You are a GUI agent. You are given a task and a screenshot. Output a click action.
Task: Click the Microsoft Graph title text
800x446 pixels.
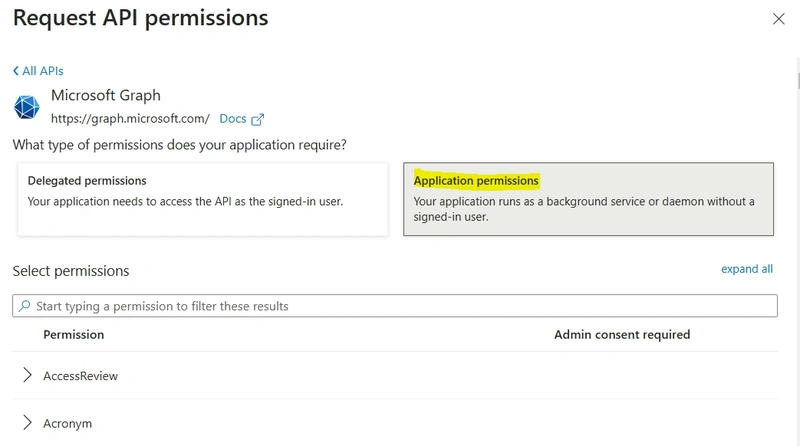pos(106,95)
